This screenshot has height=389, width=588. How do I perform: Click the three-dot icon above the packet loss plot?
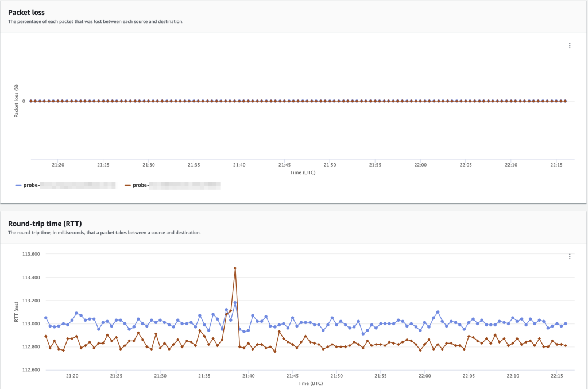[x=570, y=44]
